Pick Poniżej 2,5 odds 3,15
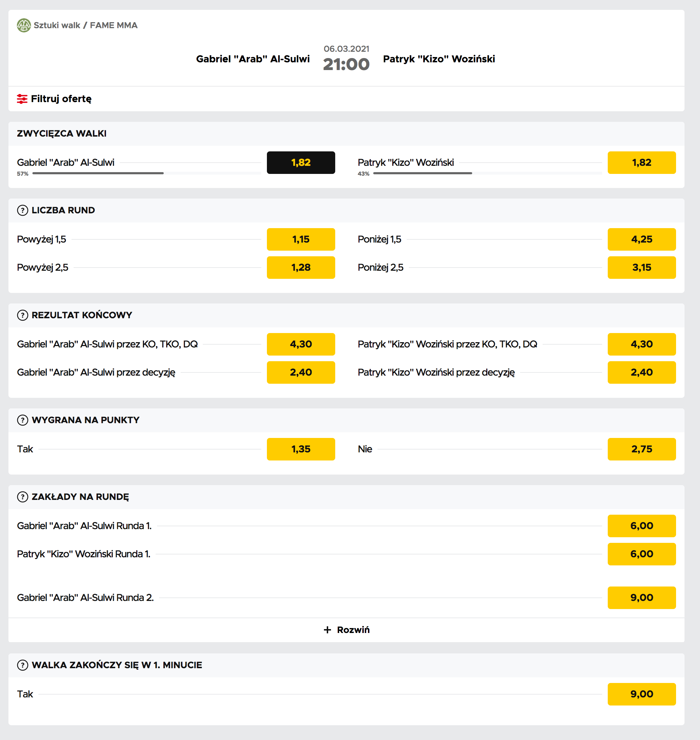This screenshot has width=700, height=740. pyautogui.click(x=642, y=268)
